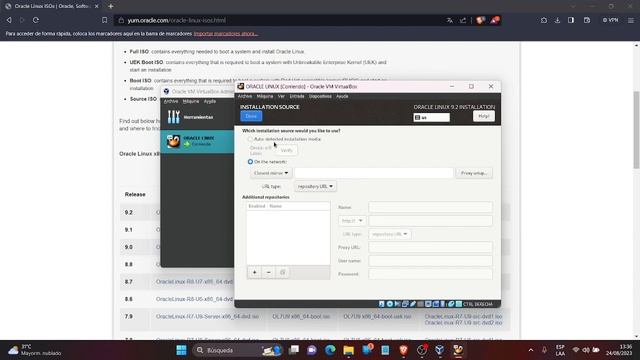Image resolution: width=640 pixels, height=360 pixels.
Task: Toggle the browser sidebar panel icon
Action: point(571,20)
